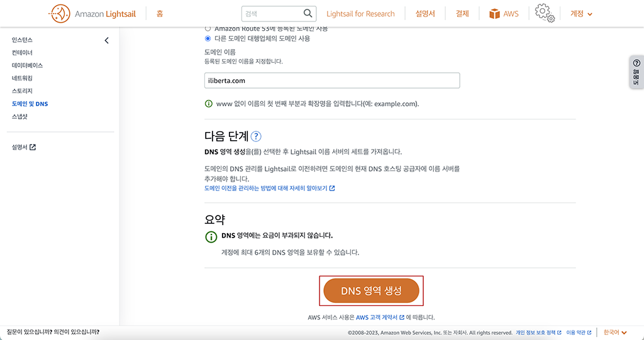Image resolution: width=644 pixels, height=340 pixels.
Task: Click the help question icon next to 다음 단계
Action: [256, 136]
